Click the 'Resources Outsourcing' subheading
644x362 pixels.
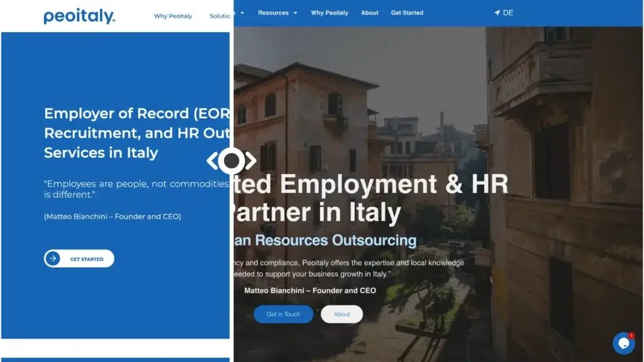pos(336,240)
